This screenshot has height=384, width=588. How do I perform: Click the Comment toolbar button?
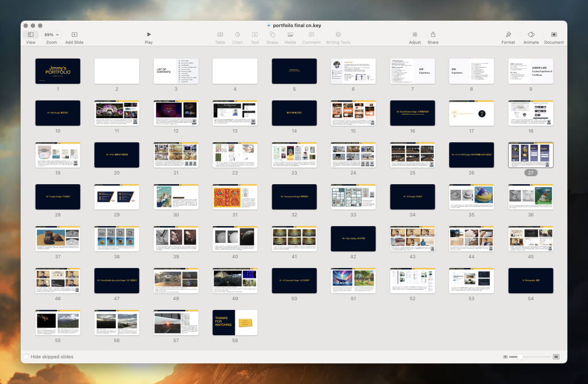pos(311,35)
